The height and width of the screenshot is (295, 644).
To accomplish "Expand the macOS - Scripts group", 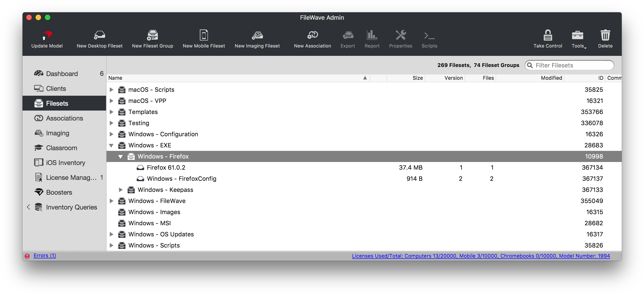I will tap(111, 90).
